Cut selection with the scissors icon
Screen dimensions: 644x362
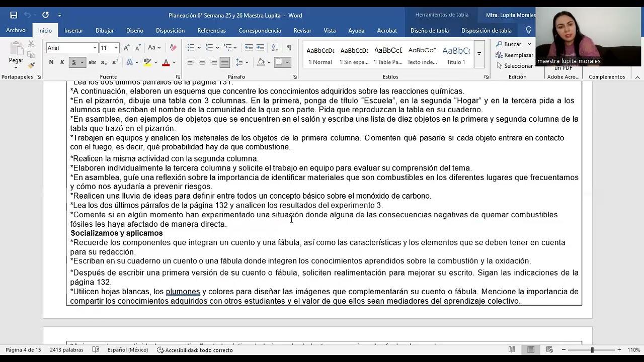[31, 44]
